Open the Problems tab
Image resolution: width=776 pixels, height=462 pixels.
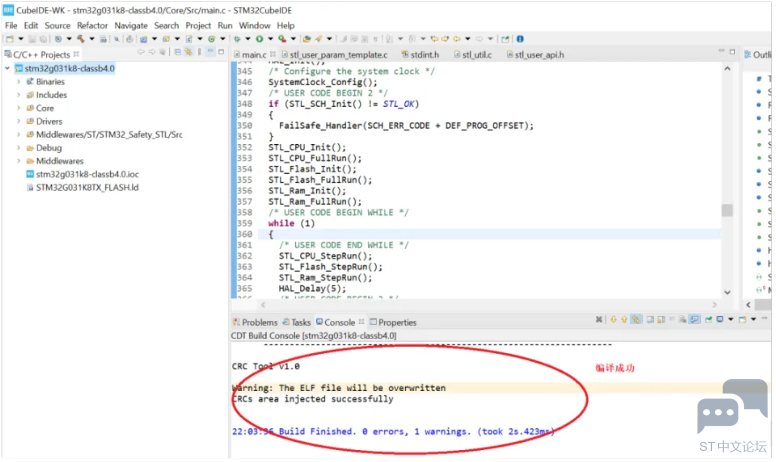tap(255, 323)
